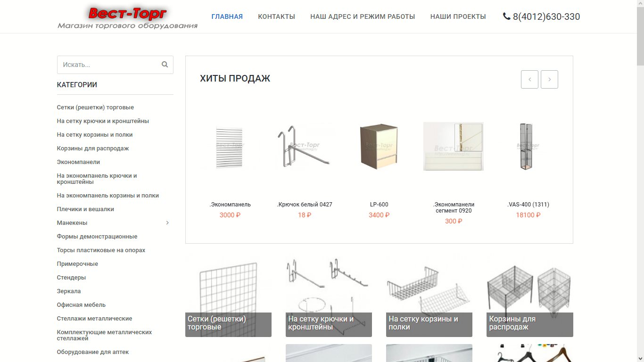644x362 pixels.
Task: Open the ГЛАВНАЯ menu item
Action: [227, 16]
